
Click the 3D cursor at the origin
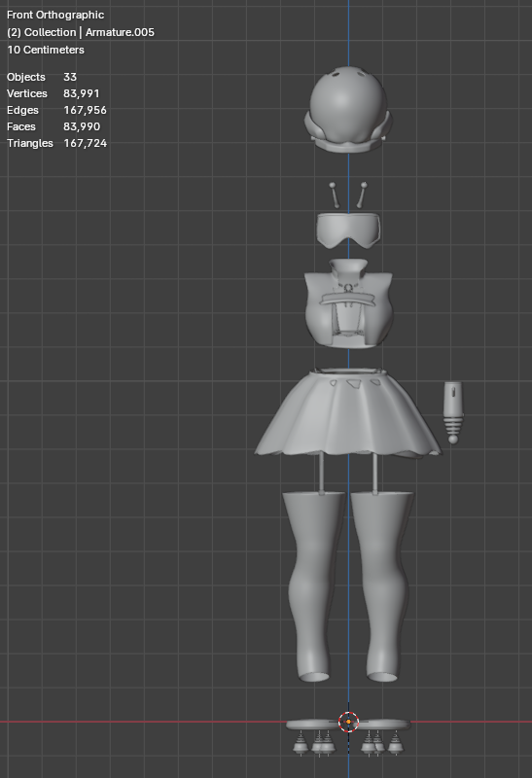coord(348,722)
